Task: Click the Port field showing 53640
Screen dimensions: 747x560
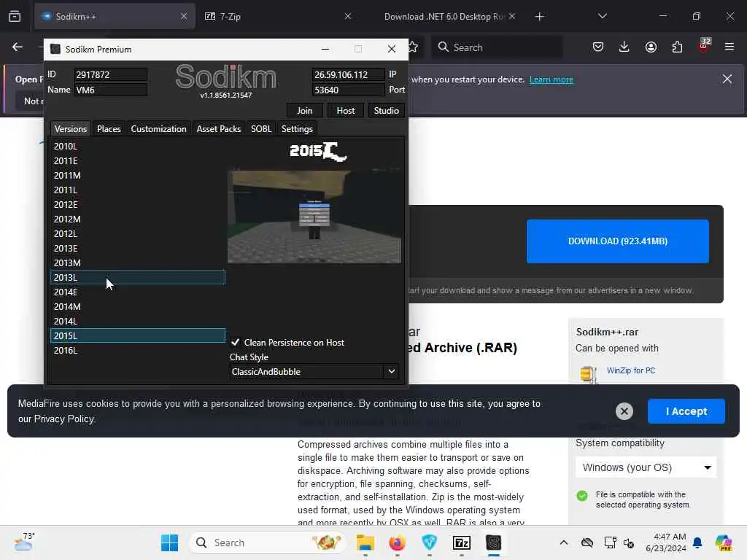Action: 348,90
